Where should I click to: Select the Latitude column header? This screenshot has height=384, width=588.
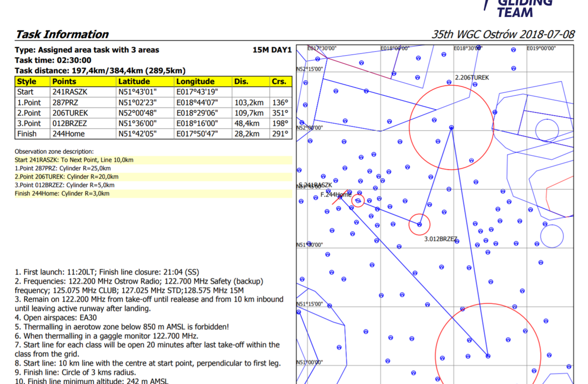click(x=134, y=81)
